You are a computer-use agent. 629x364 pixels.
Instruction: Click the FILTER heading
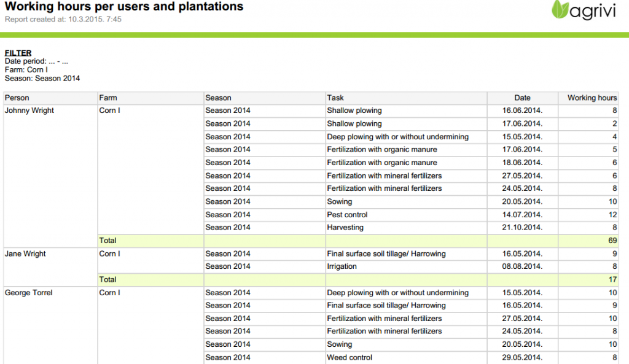click(x=18, y=53)
